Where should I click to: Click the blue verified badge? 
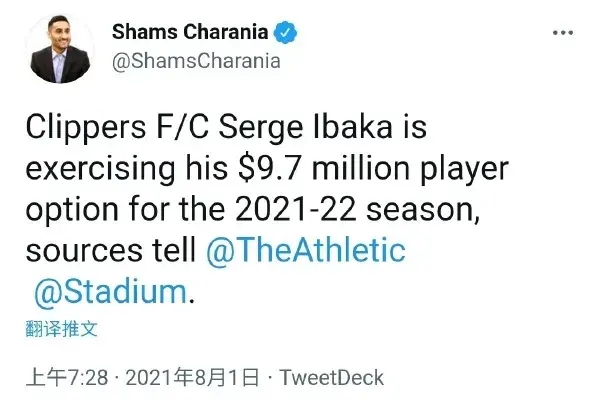point(287,33)
